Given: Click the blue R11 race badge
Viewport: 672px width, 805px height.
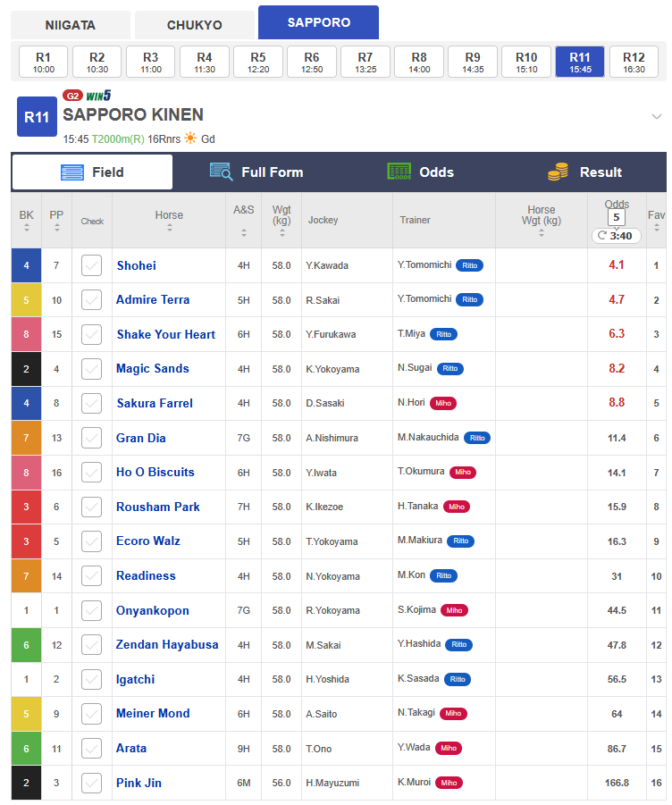Looking at the screenshot, I should tap(37, 117).
